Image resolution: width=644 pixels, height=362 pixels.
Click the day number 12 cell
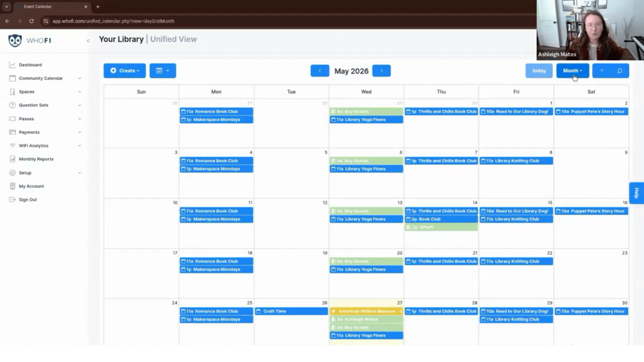[325, 202]
